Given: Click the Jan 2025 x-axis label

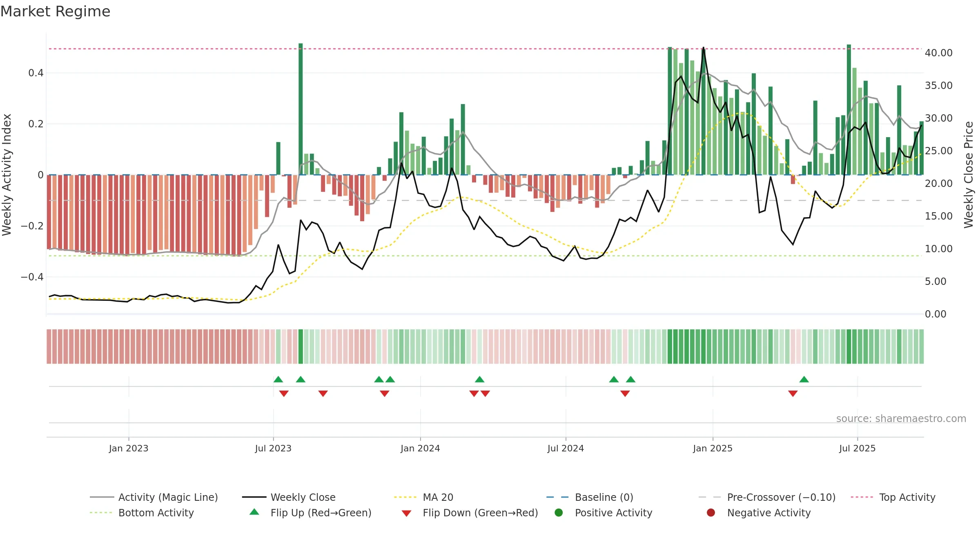Looking at the screenshot, I should coord(713,448).
